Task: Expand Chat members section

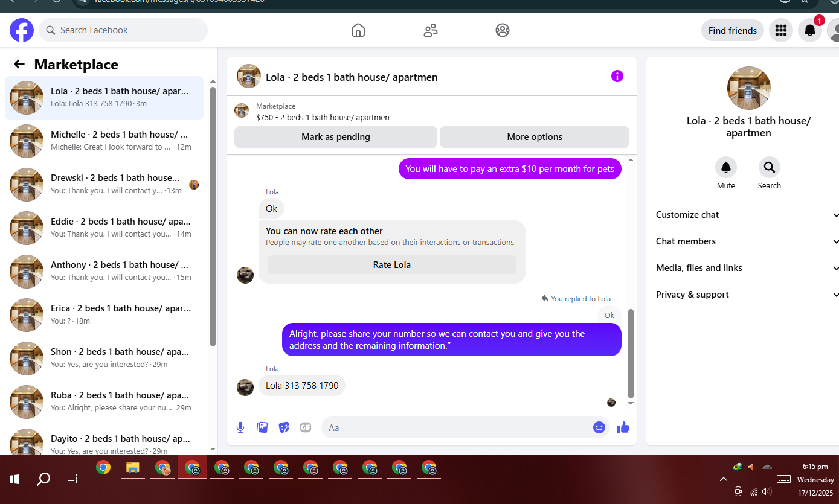Action: (x=747, y=241)
